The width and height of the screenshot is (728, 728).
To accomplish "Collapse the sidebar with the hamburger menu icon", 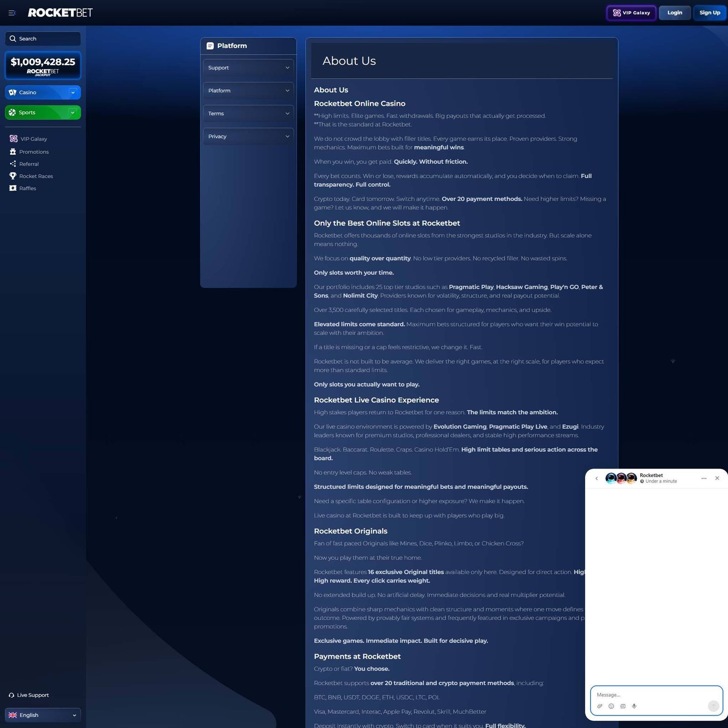I will (12, 13).
